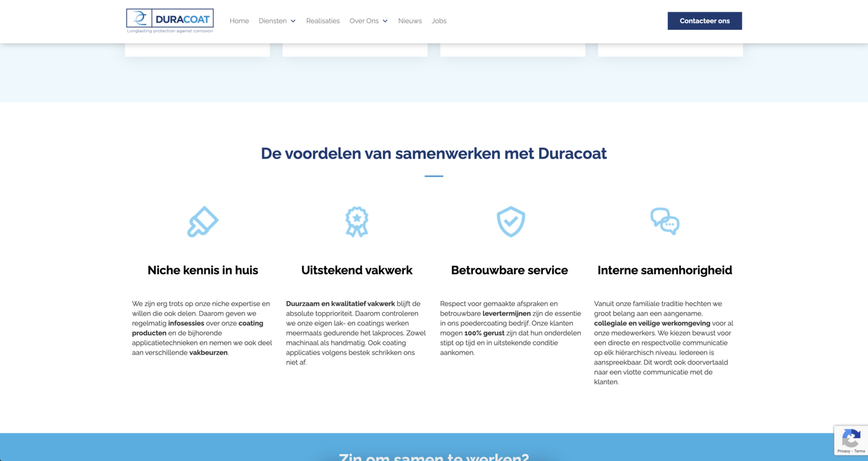Screen dimensions: 868x461
Task: Click the Contacteer ons button
Action: [705, 21]
